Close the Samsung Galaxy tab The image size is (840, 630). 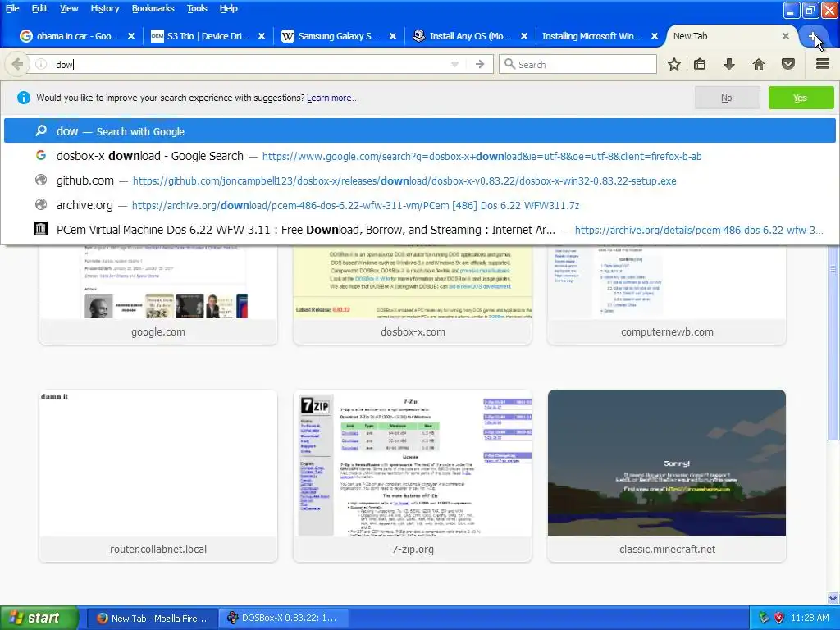pyautogui.click(x=393, y=36)
